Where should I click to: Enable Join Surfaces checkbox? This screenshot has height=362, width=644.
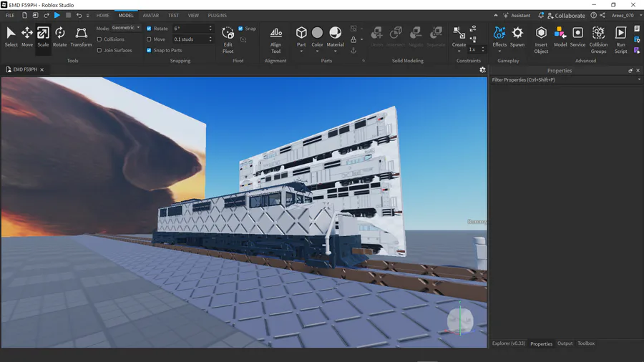pos(99,50)
